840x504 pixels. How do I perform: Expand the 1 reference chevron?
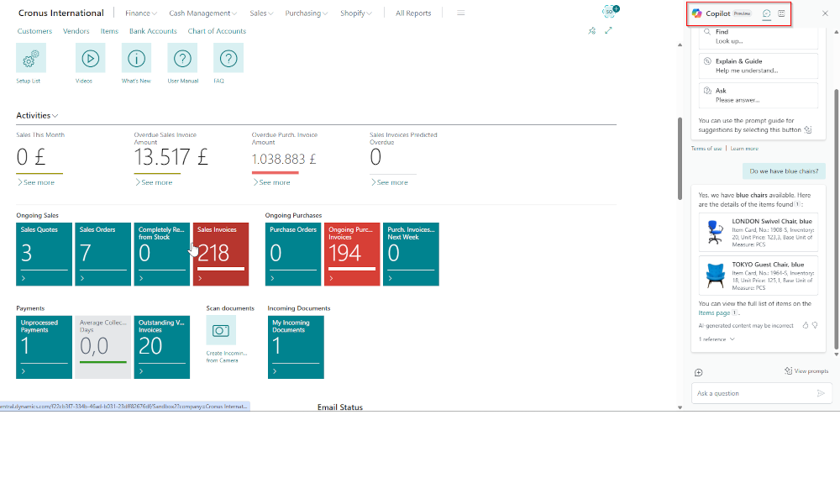click(x=732, y=339)
